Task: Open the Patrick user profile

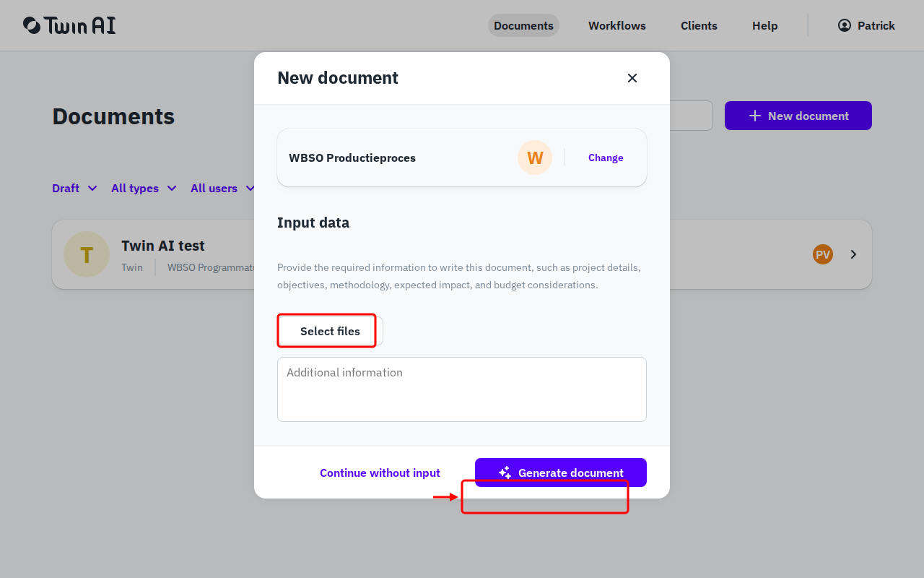Action: [x=866, y=25]
